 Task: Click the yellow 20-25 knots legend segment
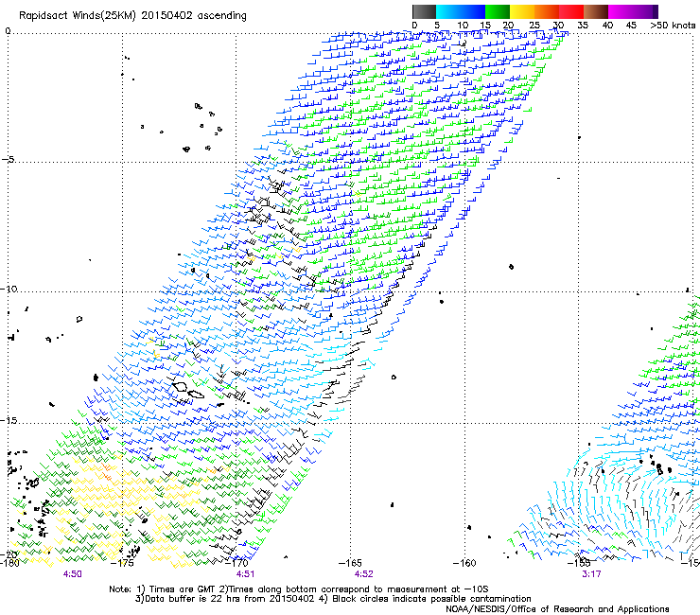click(x=522, y=11)
